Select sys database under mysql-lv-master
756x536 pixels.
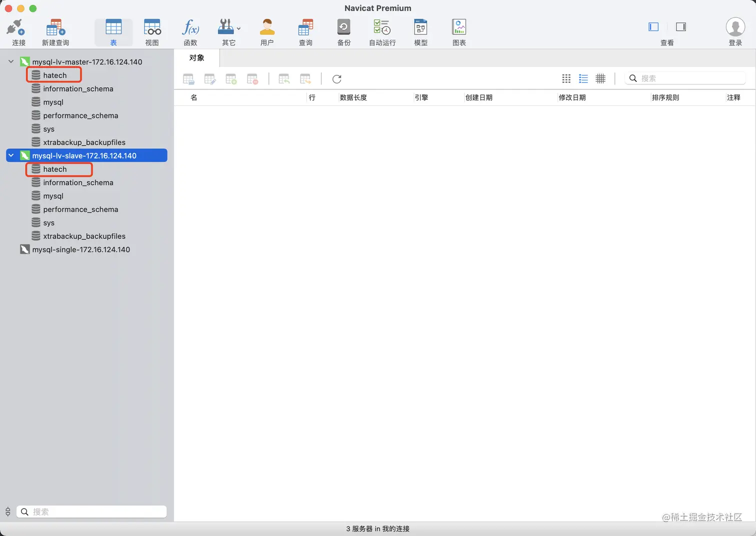(48, 129)
